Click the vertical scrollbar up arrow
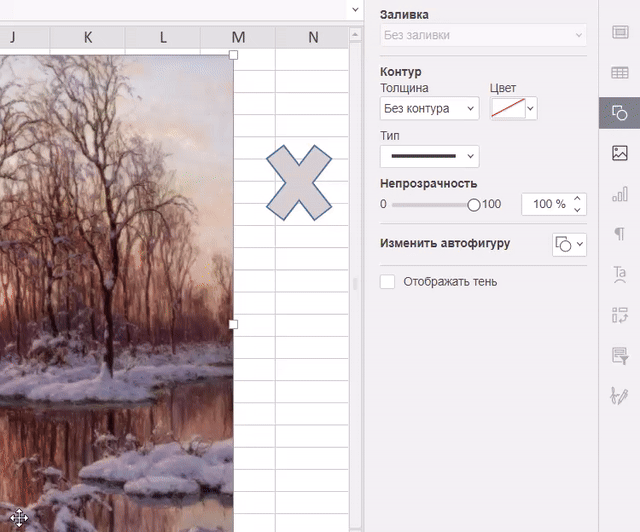Viewport: 640px width, 532px height. (355, 35)
